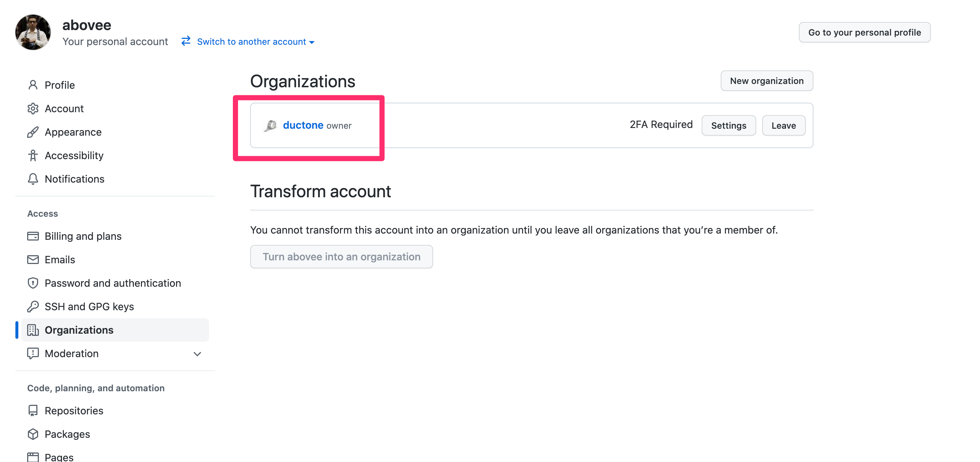980x462 pixels.
Task: Click the SSH and GPG keys key icon
Action: click(33, 306)
